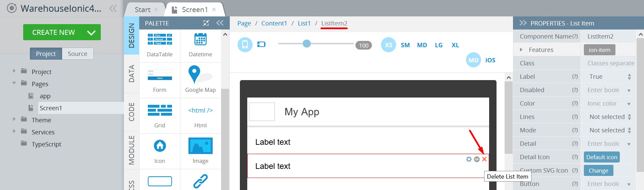Add the Link component with chain icon
Image resolution: width=644 pixels, height=190 pixels.
tap(201, 181)
